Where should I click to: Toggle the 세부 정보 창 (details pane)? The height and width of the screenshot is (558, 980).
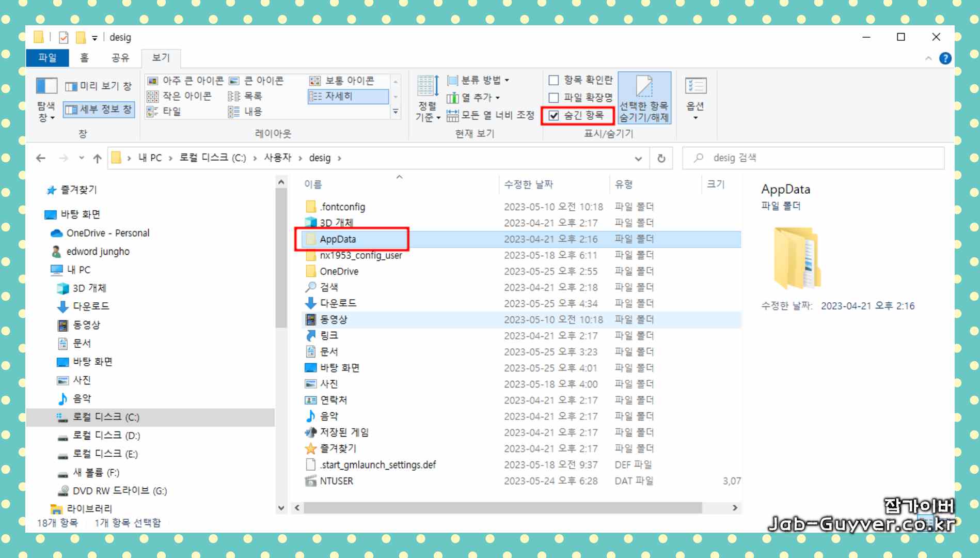click(x=99, y=109)
